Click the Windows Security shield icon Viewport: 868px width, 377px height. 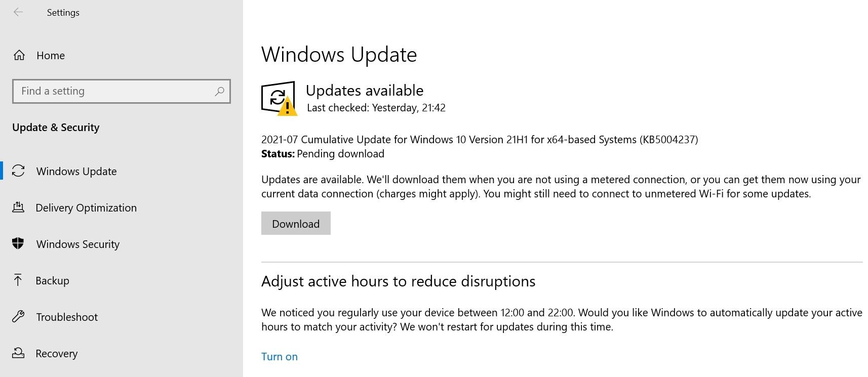tap(18, 244)
